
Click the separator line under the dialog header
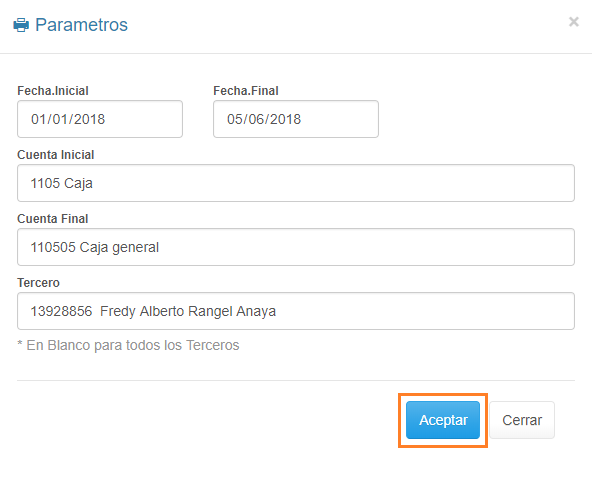(296, 54)
